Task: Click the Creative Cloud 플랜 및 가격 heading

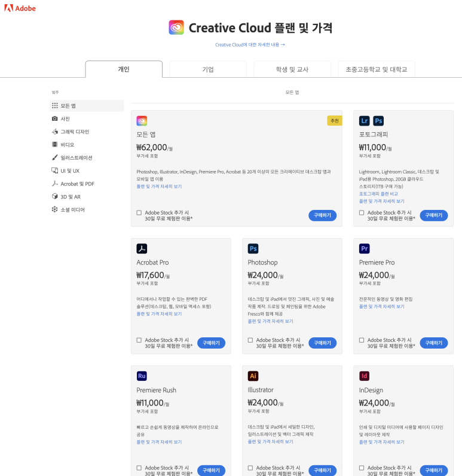Action: [261, 28]
